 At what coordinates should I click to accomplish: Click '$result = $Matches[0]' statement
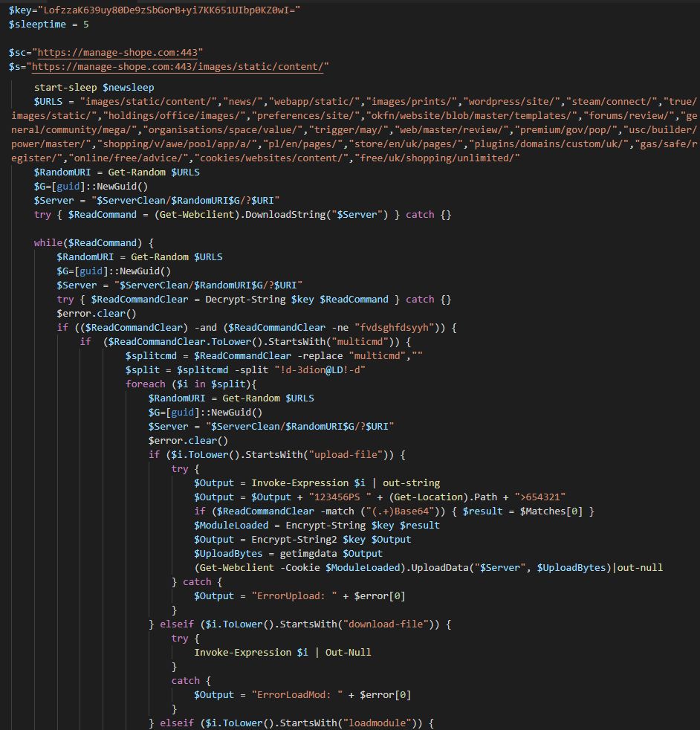[x=522, y=511]
